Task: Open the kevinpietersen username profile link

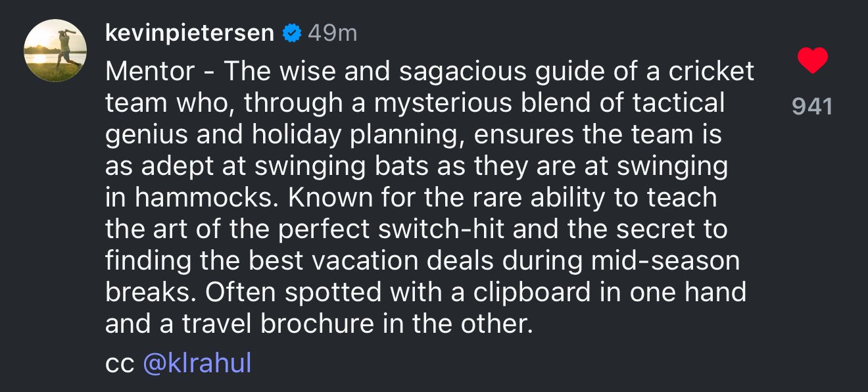Action: (x=189, y=33)
